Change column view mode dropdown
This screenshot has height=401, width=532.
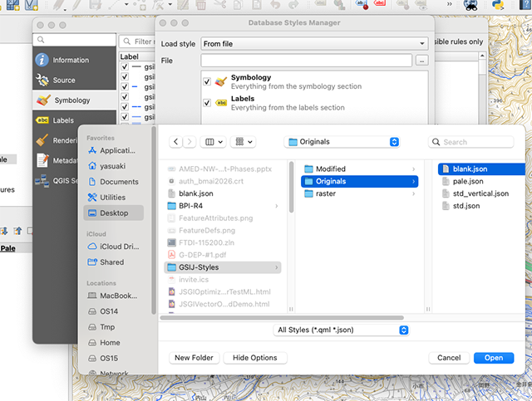pos(214,142)
